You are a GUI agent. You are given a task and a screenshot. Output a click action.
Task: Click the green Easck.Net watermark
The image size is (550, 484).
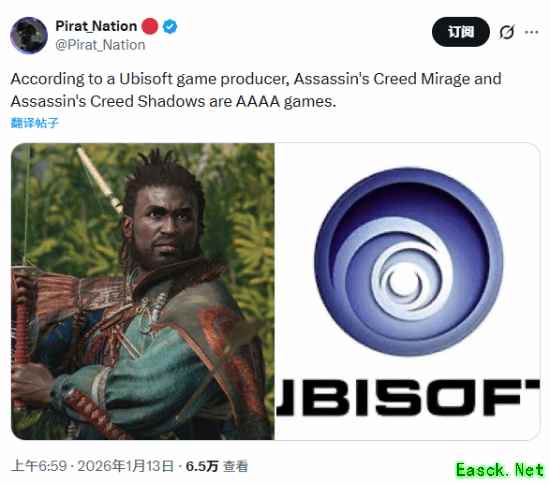499,470
